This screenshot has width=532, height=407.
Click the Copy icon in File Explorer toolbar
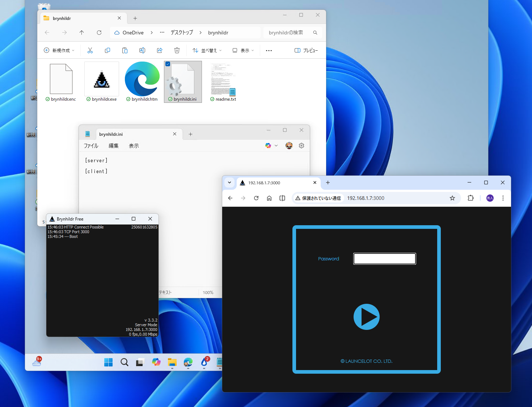coord(107,50)
